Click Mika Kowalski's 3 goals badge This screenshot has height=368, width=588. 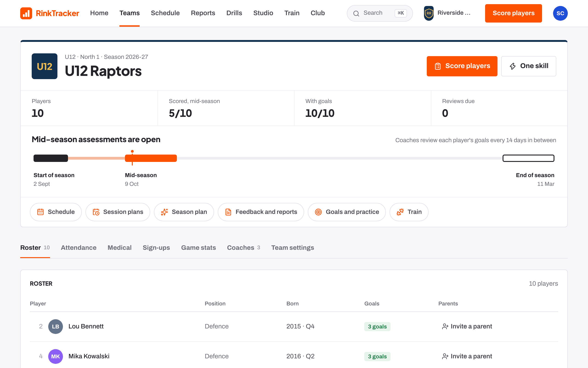(377, 356)
